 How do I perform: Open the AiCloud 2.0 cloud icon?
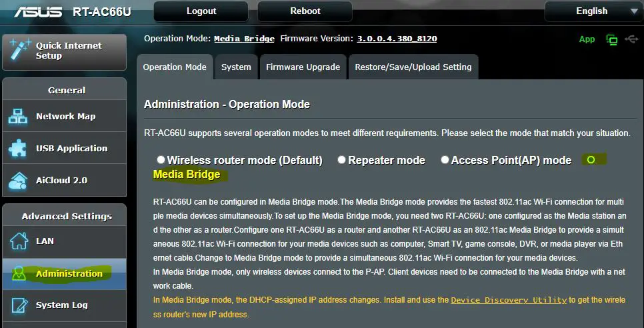[17, 180]
